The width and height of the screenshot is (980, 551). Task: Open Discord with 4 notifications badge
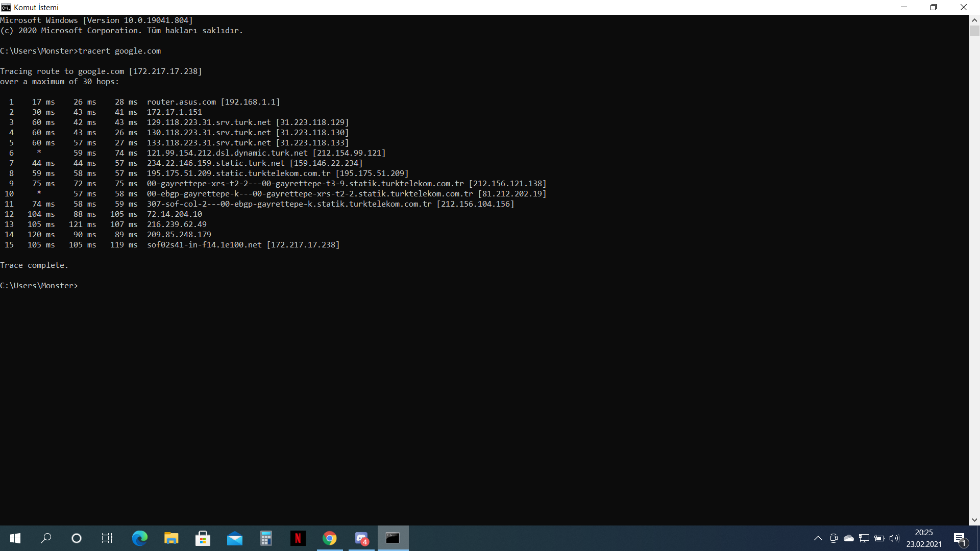coord(361,538)
